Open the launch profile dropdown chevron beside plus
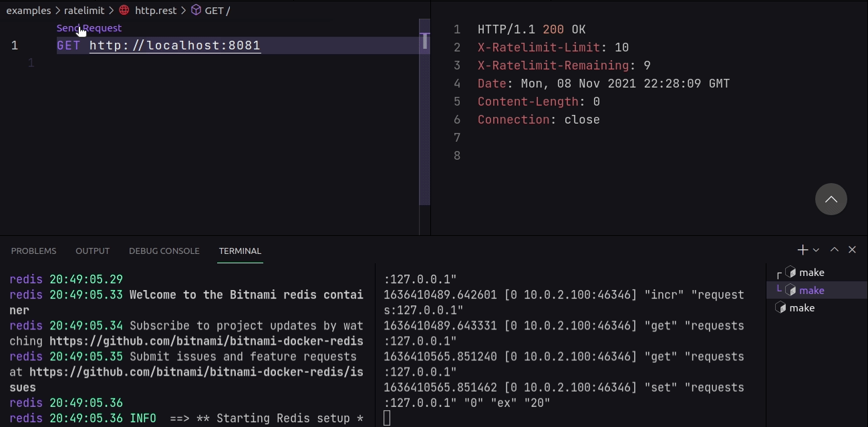This screenshot has height=427, width=868. (816, 250)
